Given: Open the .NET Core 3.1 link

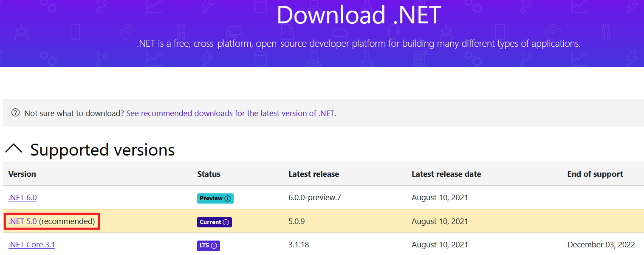Looking at the screenshot, I should click(x=31, y=245).
